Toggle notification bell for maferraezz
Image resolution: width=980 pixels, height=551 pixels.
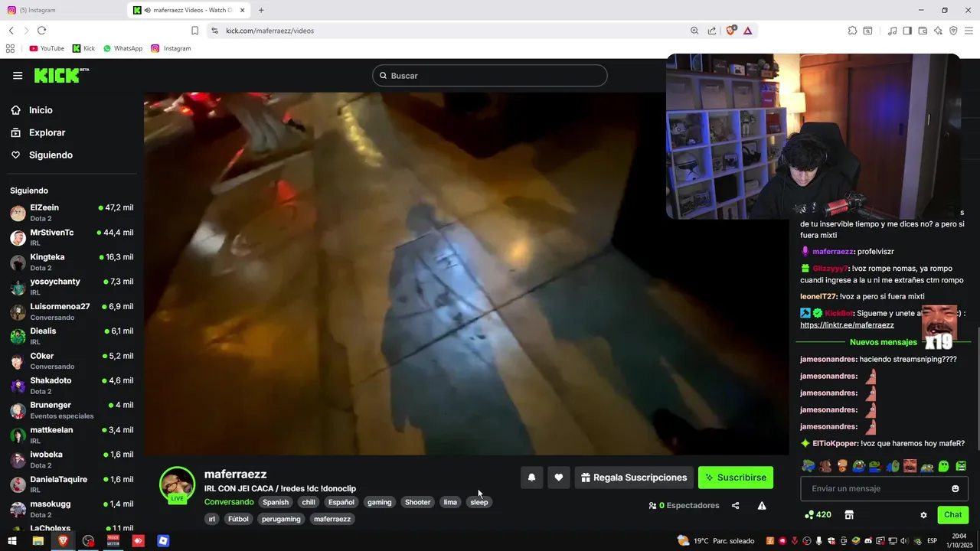coord(531,478)
